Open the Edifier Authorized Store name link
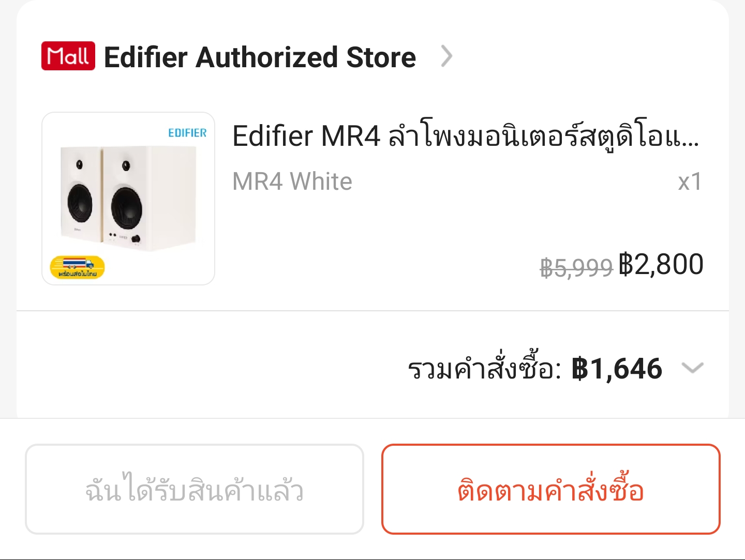Viewport: 745px width, 560px height. pyautogui.click(x=260, y=57)
